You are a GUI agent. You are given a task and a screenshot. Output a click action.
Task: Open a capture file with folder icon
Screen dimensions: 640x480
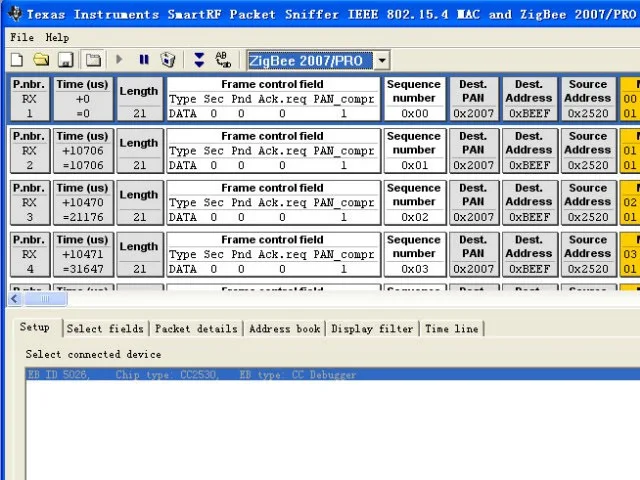41,60
